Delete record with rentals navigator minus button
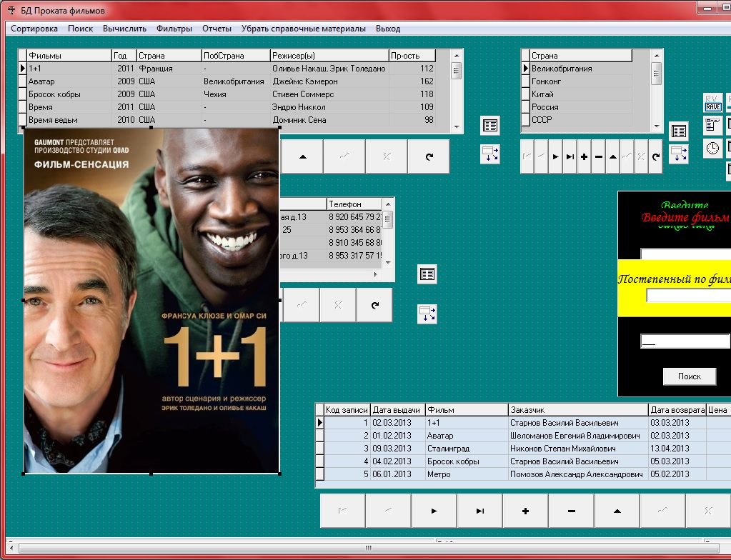731x560 pixels. (571, 511)
